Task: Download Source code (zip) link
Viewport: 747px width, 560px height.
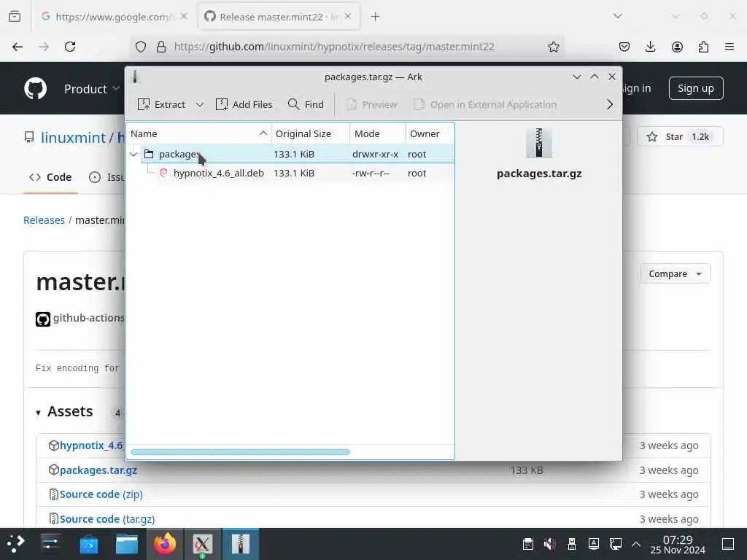Action: pyautogui.click(x=101, y=494)
